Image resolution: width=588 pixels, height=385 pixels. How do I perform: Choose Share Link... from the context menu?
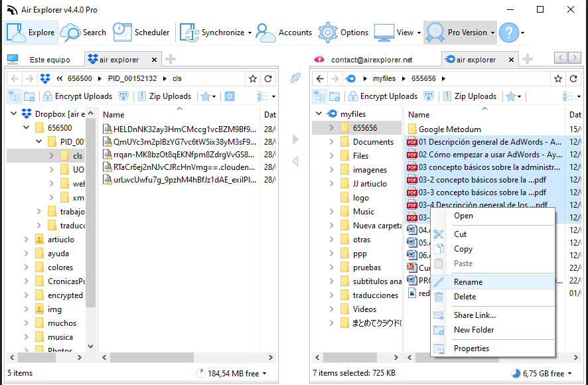tap(492, 315)
